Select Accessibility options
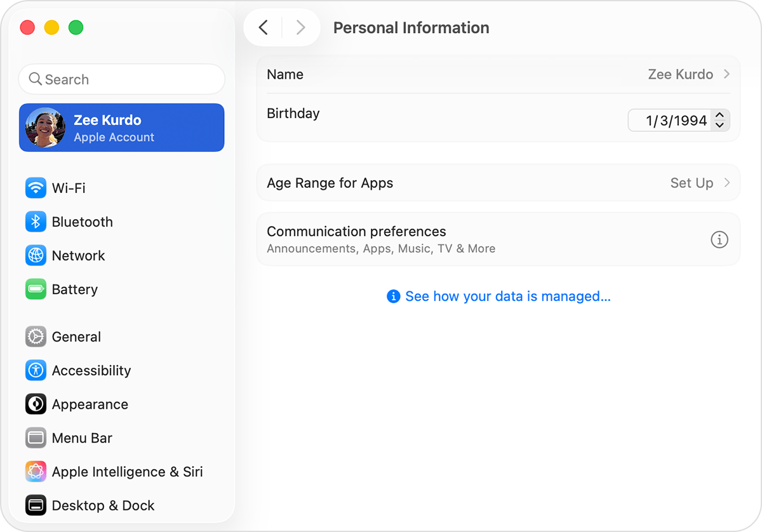Screen dimensions: 762x532 click(x=91, y=370)
